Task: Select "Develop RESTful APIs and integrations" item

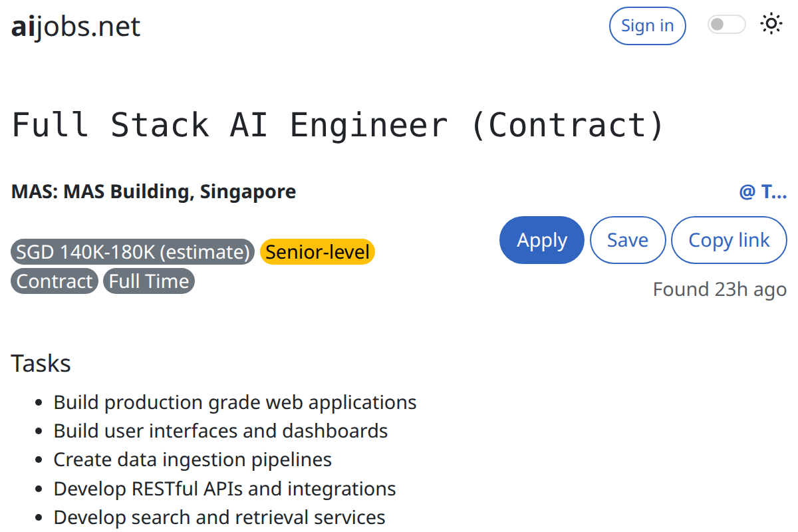Action: point(225,489)
